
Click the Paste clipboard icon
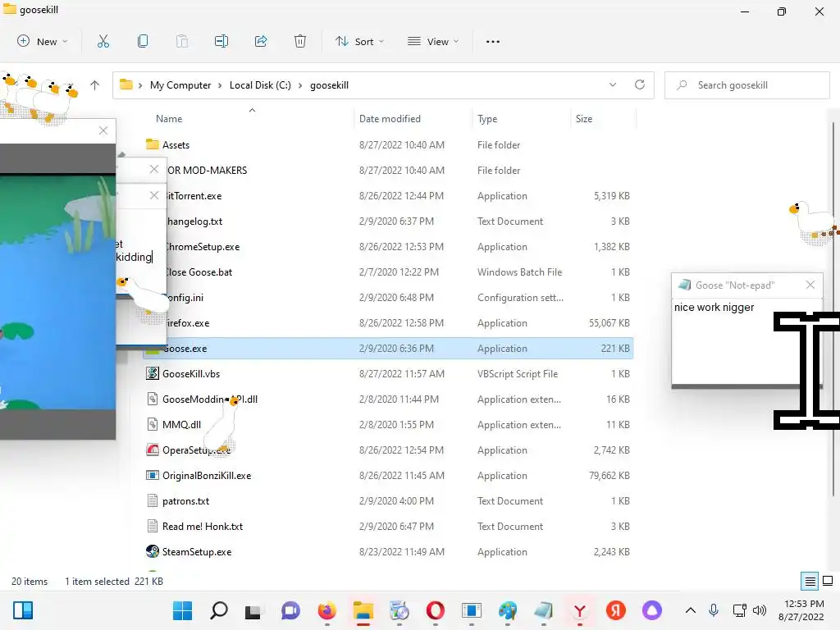(x=182, y=41)
